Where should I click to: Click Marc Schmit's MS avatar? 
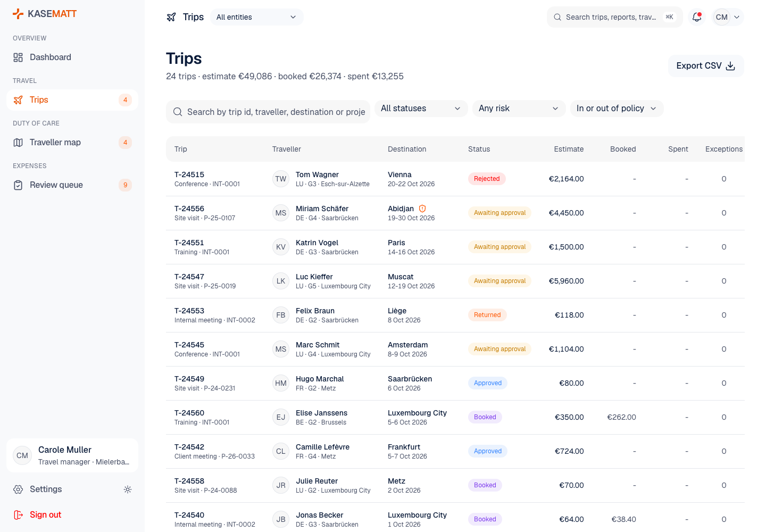click(281, 349)
